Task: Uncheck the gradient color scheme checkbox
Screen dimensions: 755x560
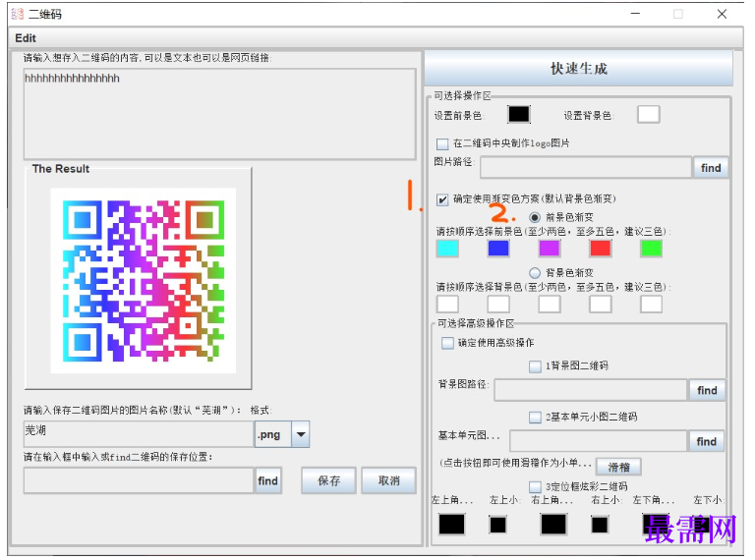Action: tap(442, 199)
